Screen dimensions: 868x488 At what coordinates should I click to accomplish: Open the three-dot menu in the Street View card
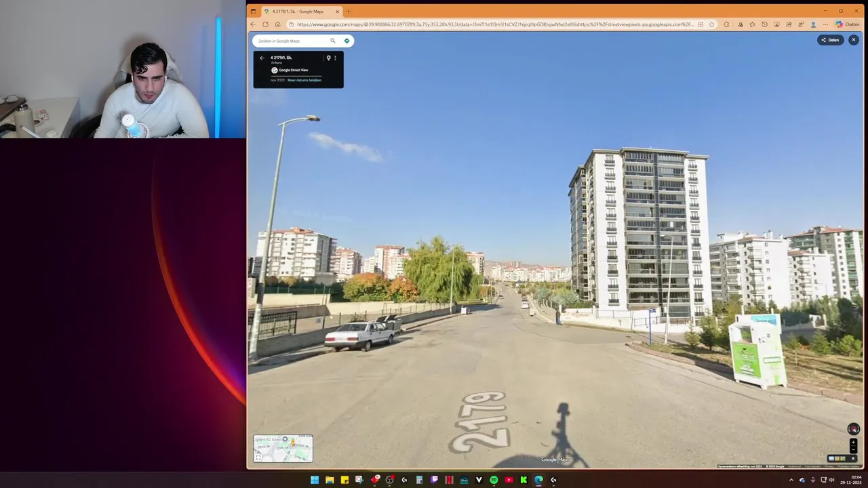point(335,58)
